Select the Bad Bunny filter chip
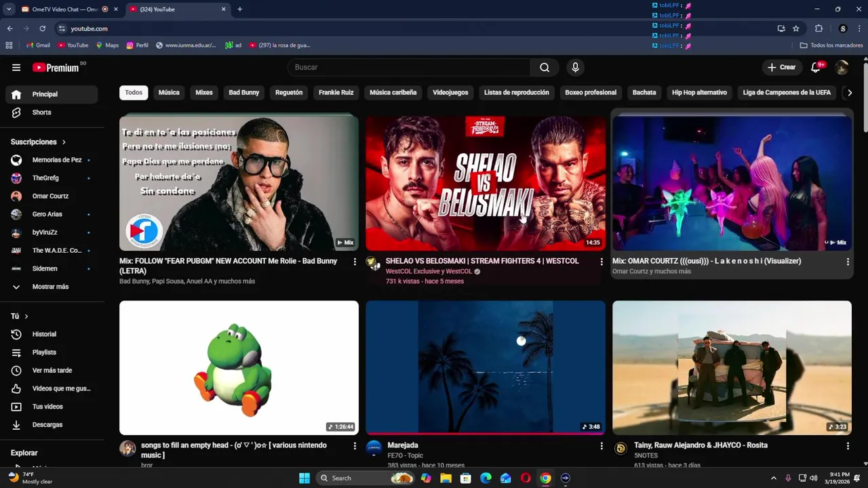Viewport: 868px width, 488px height. click(244, 93)
